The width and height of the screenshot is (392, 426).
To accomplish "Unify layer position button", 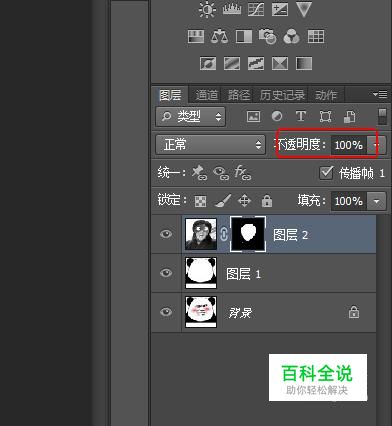I will [x=199, y=173].
